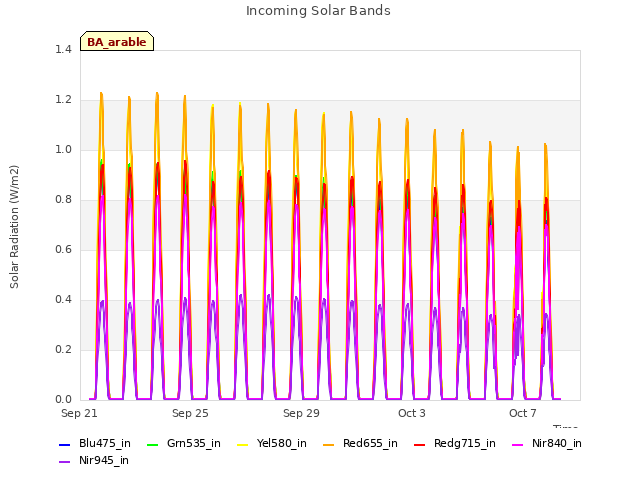Click the magenta Nir840_in color swatch
Image resolution: width=640 pixels, height=480 pixels.
pos(517,444)
